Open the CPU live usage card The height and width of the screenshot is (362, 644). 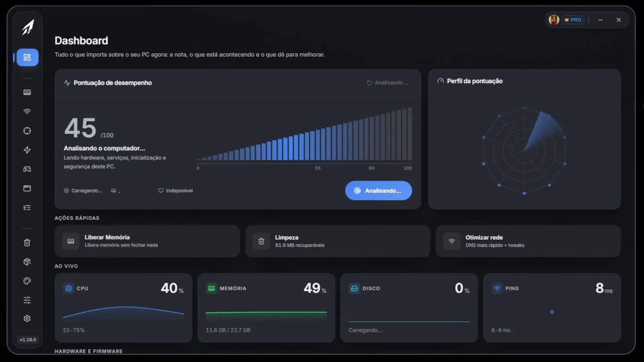[x=123, y=308]
